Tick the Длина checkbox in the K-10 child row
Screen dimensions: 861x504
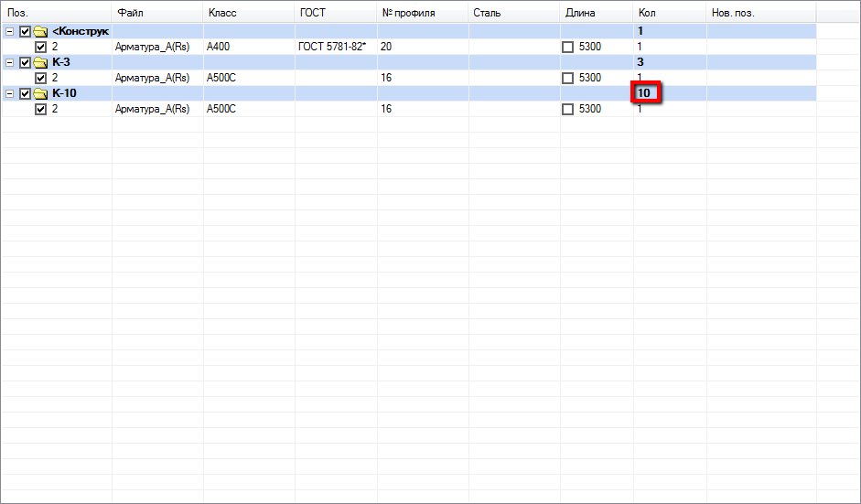567,109
